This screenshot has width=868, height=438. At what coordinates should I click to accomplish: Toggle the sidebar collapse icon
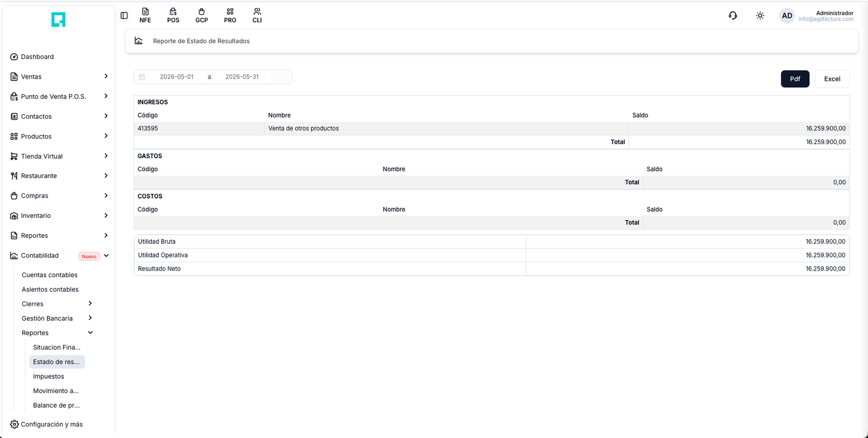pos(124,16)
